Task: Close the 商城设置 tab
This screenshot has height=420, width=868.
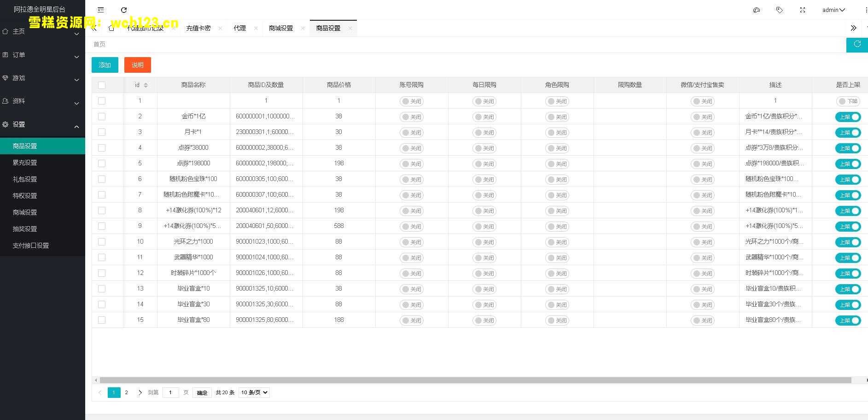Action: [x=303, y=28]
